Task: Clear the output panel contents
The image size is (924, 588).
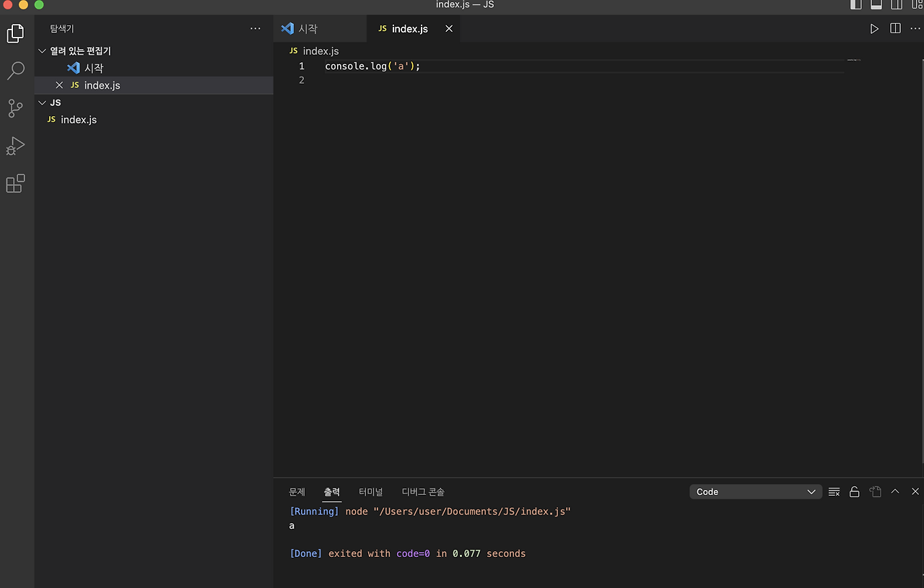Action: [x=834, y=491]
